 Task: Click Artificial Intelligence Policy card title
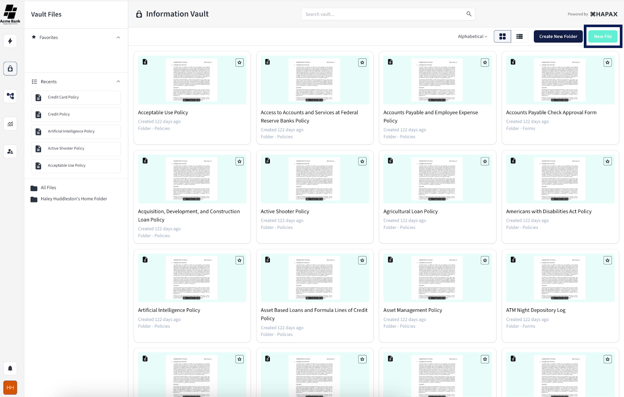pos(169,310)
